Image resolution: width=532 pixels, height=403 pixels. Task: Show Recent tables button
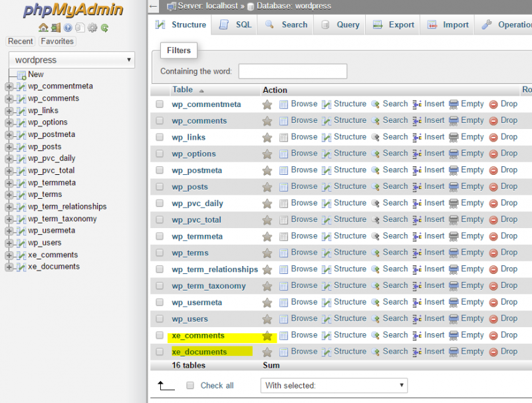21,41
